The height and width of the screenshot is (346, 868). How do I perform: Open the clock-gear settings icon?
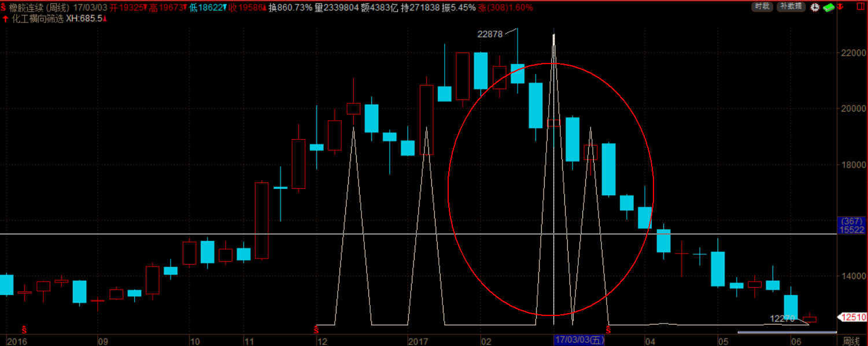(815, 7)
